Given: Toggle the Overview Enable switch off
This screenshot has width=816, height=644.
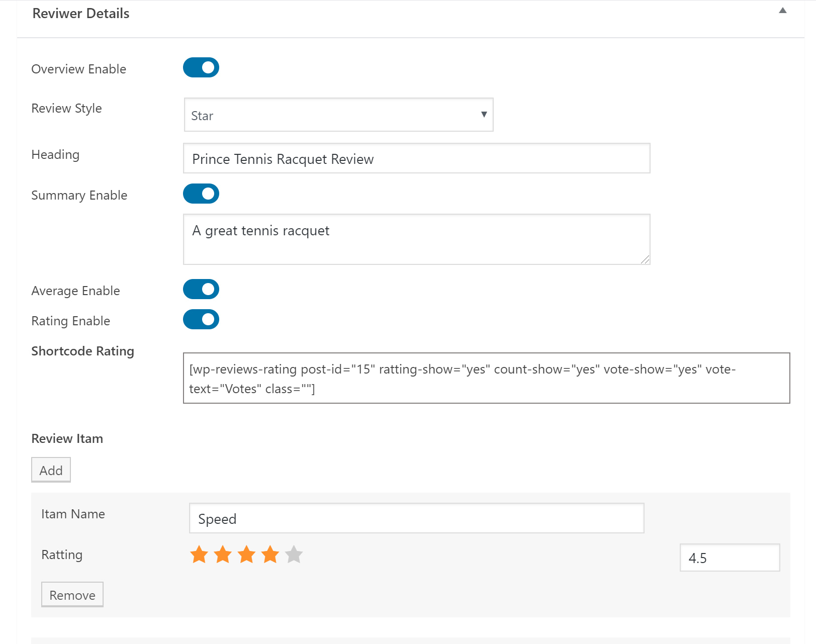Looking at the screenshot, I should [201, 67].
